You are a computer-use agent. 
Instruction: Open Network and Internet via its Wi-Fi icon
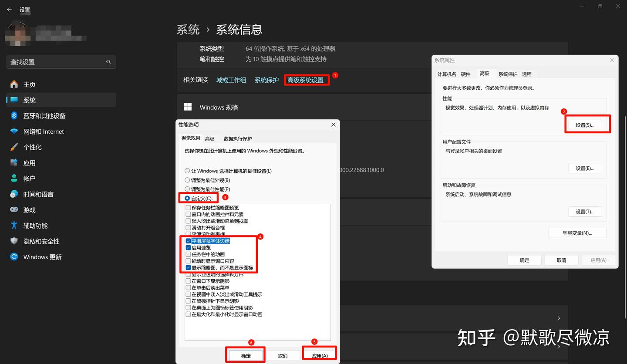pyautogui.click(x=14, y=131)
